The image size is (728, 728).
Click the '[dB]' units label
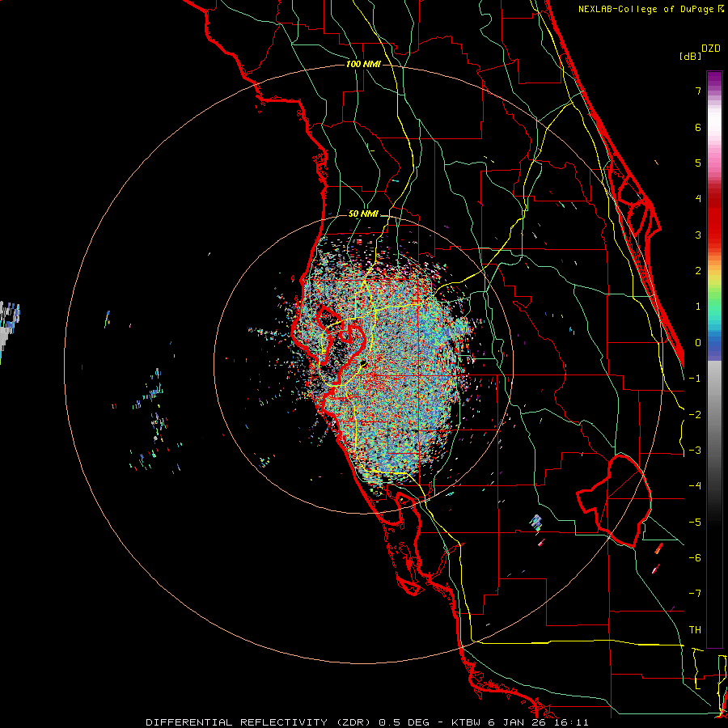coord(690,56)
